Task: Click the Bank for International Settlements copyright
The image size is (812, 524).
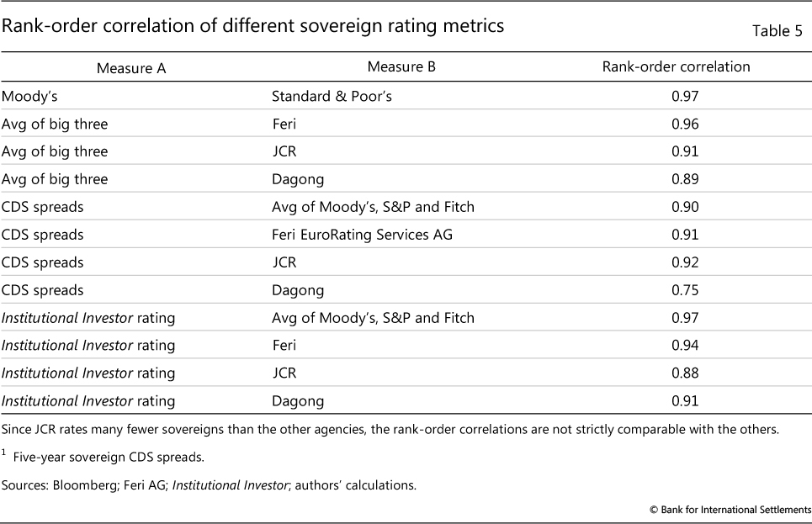Action: (730, 510)
